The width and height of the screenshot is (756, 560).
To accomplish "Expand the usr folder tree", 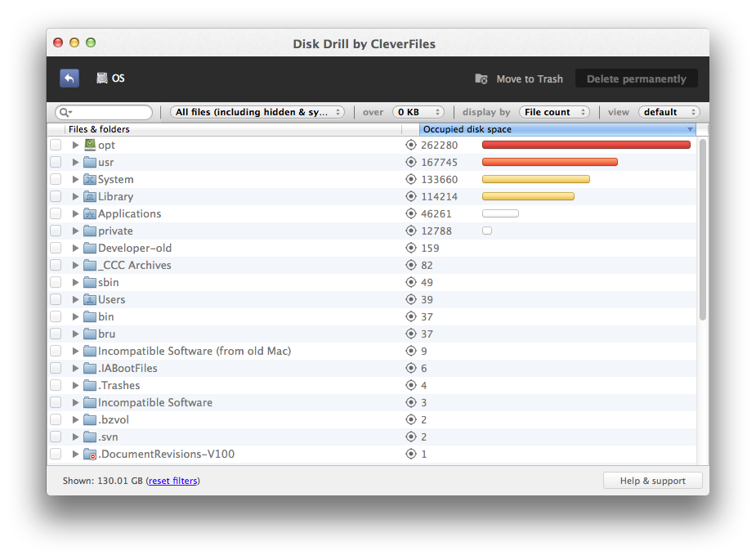I will [75, 162].
